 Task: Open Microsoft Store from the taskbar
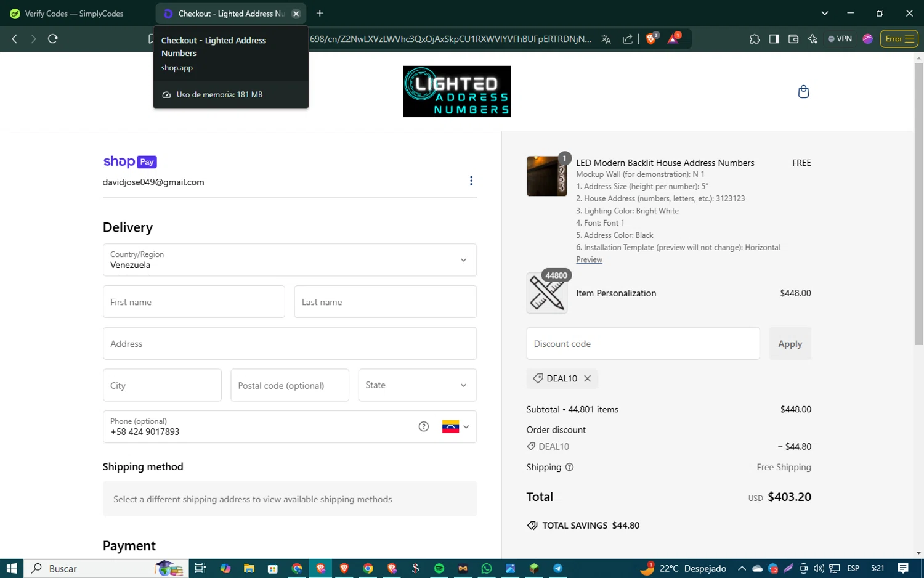273,568
